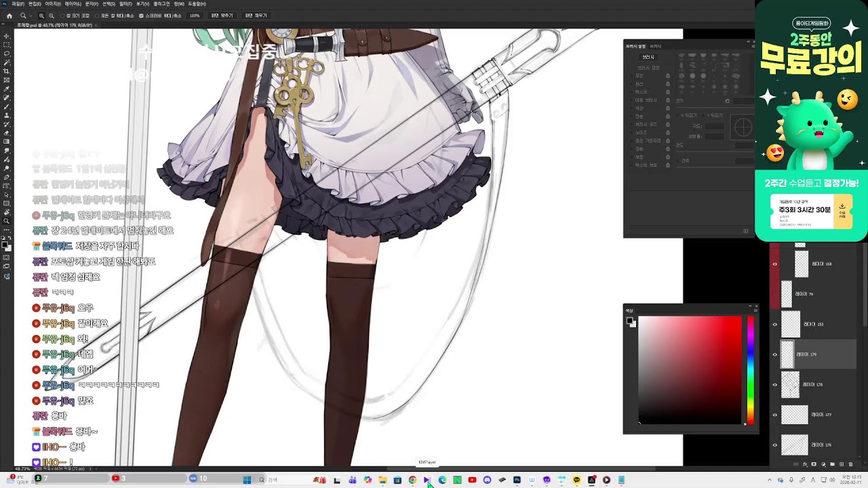Toggle the resize windows to fit checkbox
Image resolution: width=868 pixels, height=488 pixels.
tap(62, 16)
